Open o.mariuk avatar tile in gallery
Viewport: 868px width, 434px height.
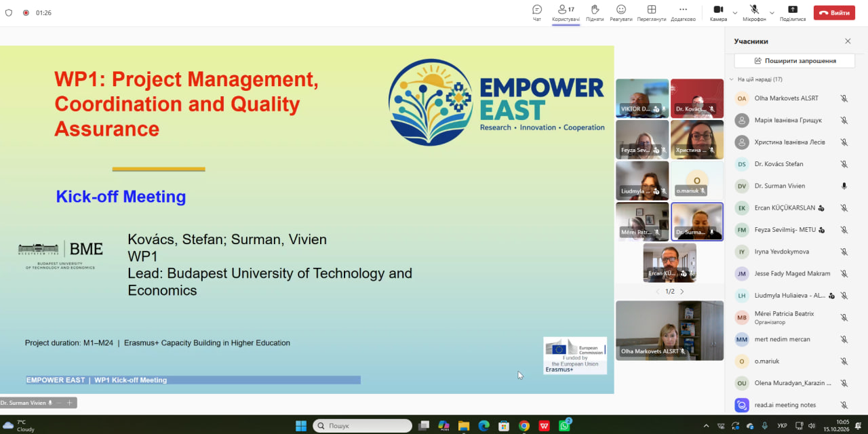(x=697, y=180)
